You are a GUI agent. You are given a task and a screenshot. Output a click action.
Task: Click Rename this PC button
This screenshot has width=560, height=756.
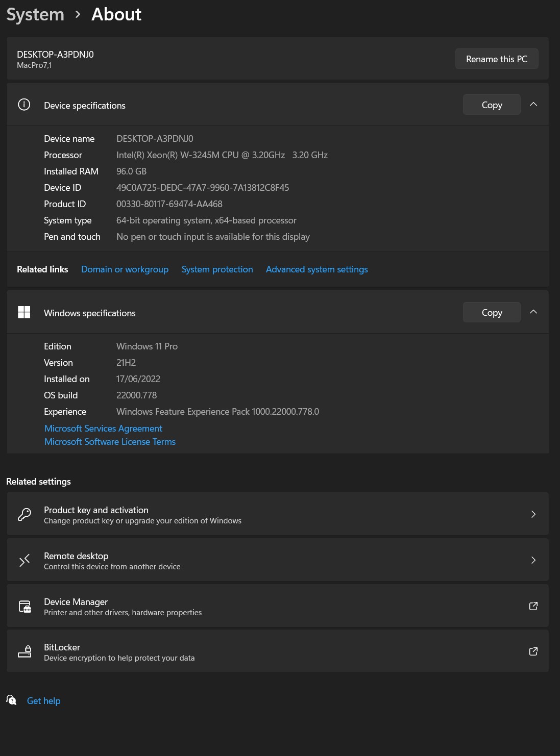coord(497,59)
